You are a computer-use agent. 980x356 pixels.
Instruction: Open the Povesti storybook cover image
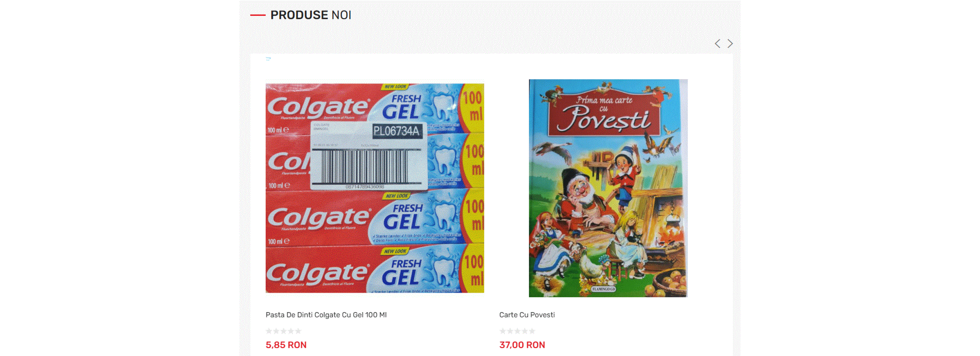pos(608,188)
